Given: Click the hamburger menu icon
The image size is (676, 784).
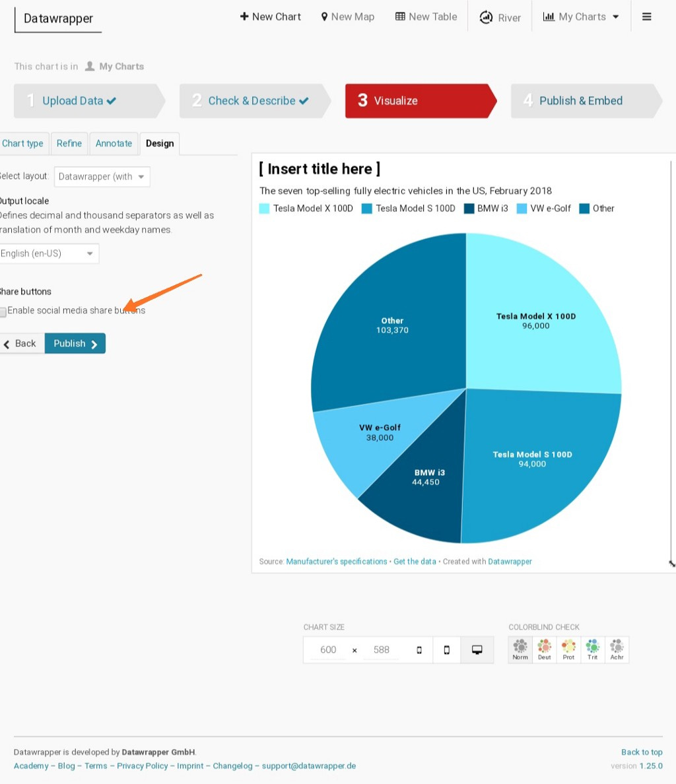Looking at the screenshot, I should coord(647,16).
